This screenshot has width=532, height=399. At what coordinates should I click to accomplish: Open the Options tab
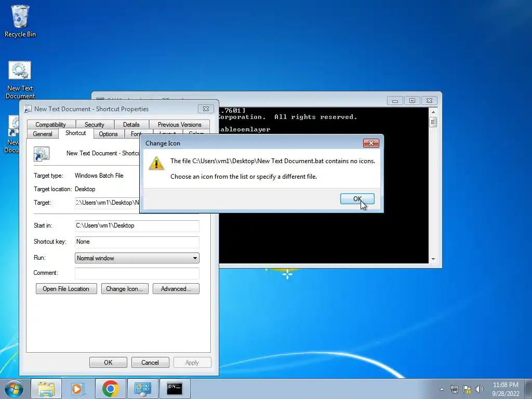coord(108,134)
